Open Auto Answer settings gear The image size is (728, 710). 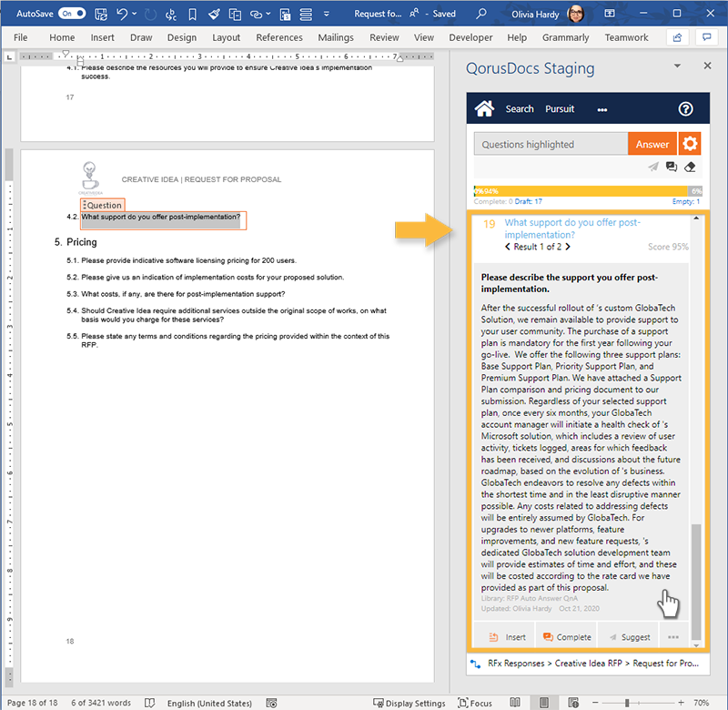pos(690,144)
